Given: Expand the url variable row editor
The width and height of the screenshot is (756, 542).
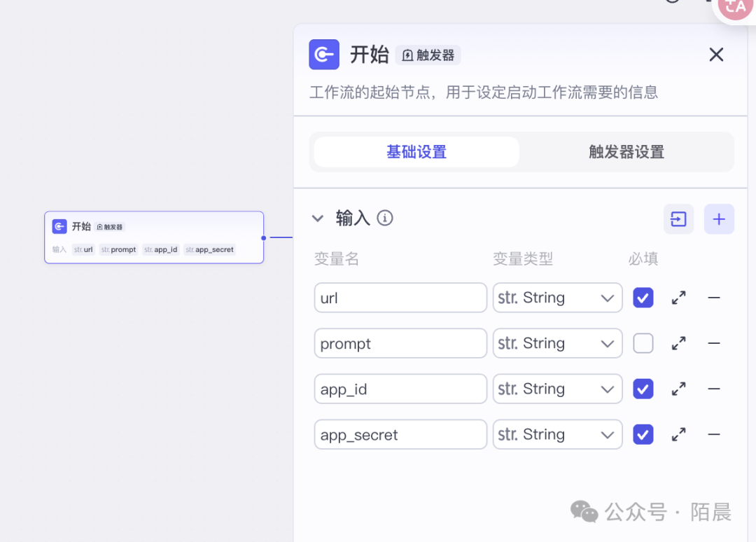Looking at the screenshot, I should point(678,298).
